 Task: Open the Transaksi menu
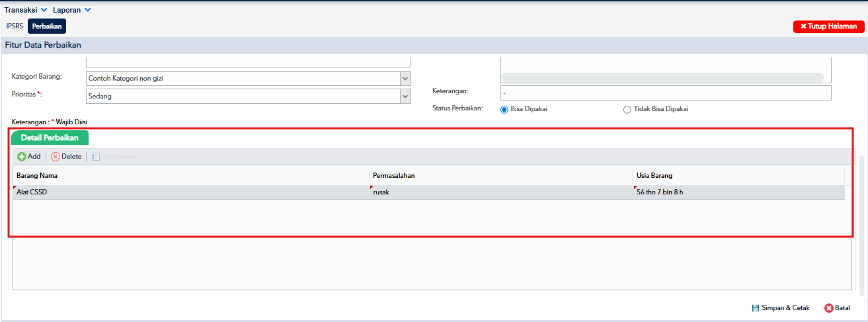[26, 10]
